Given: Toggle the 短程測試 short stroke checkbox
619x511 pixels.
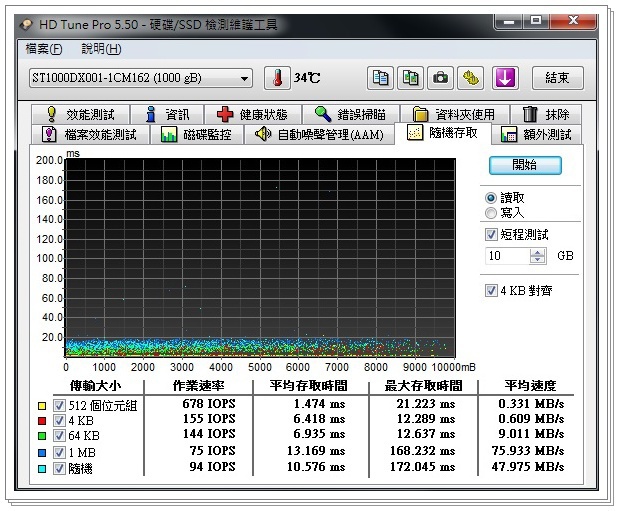Looking at the screenshot, I should (x=491, y=235).
